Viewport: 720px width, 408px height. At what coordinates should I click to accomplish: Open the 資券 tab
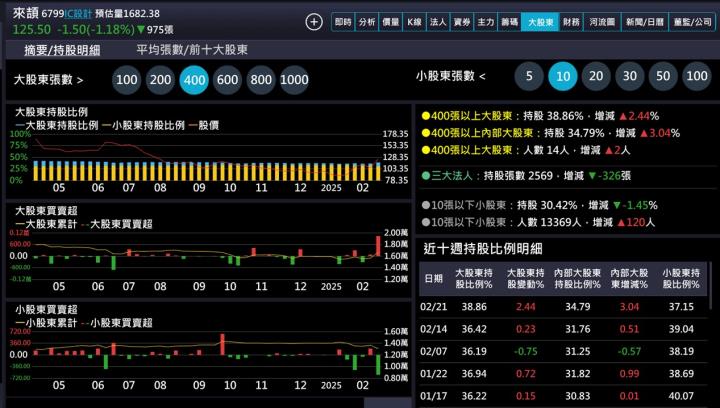(x=462, y=22)
